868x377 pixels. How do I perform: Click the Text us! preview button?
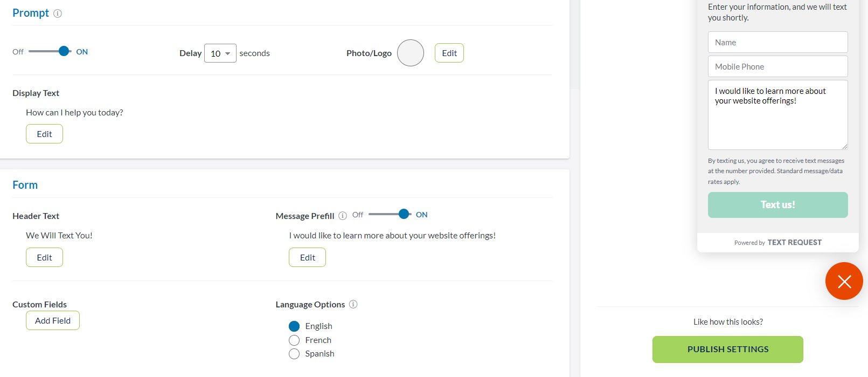777,205
